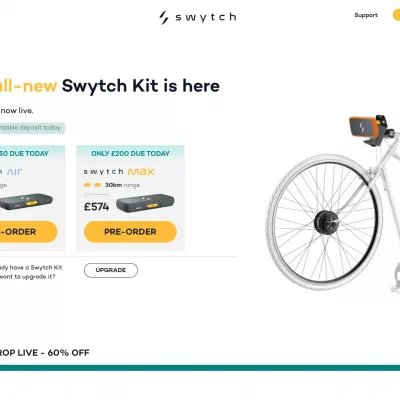This screenshot has width=400, height=400.
Task: Click the Swytch lightning bolt logo icon
Action: point(163,17)
